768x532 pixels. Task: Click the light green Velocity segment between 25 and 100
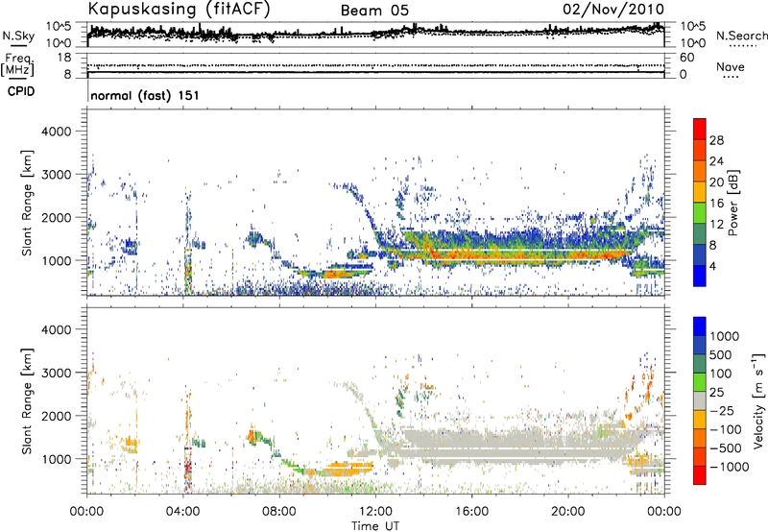tap(700, 382)
